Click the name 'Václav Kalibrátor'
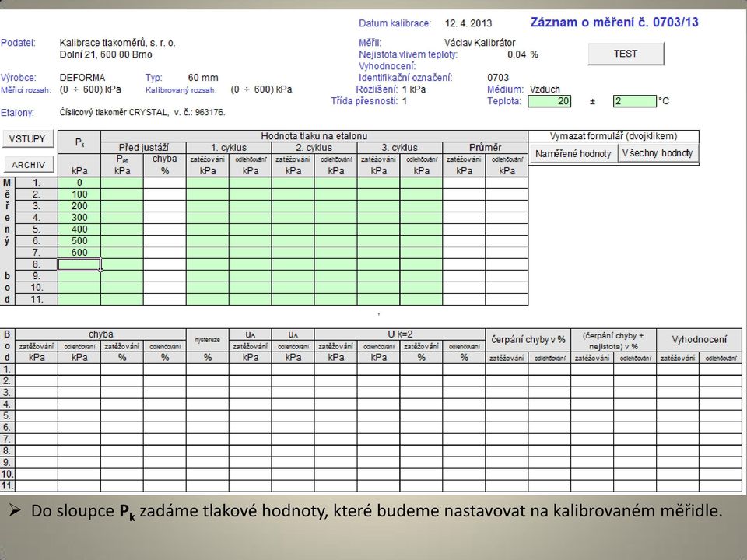The image size is (747, 560). pos(480,43)
